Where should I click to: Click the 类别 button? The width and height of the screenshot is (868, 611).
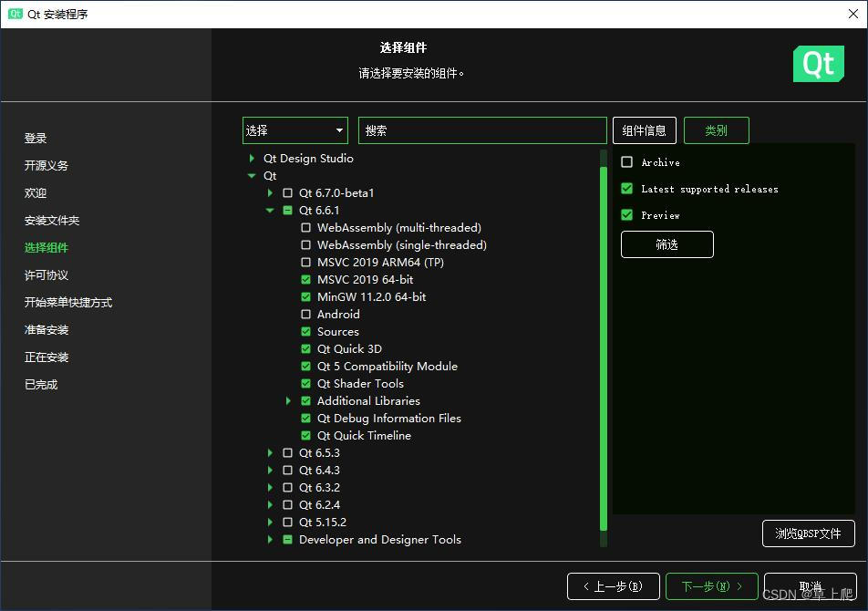click(x=716, y=130)
